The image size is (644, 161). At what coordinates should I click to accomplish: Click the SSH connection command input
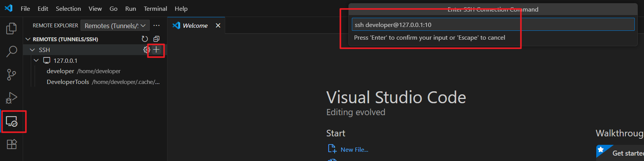click(x=493, y=25)
